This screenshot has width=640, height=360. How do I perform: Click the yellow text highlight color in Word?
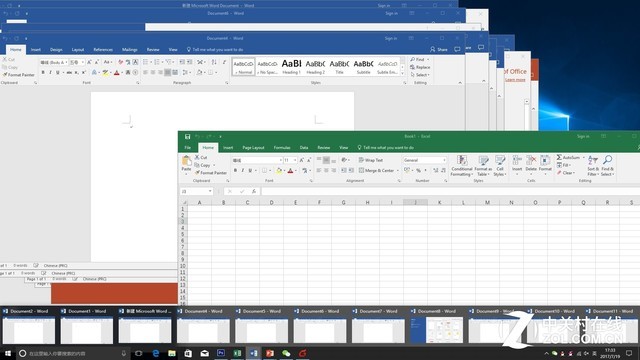click(105, 73)
